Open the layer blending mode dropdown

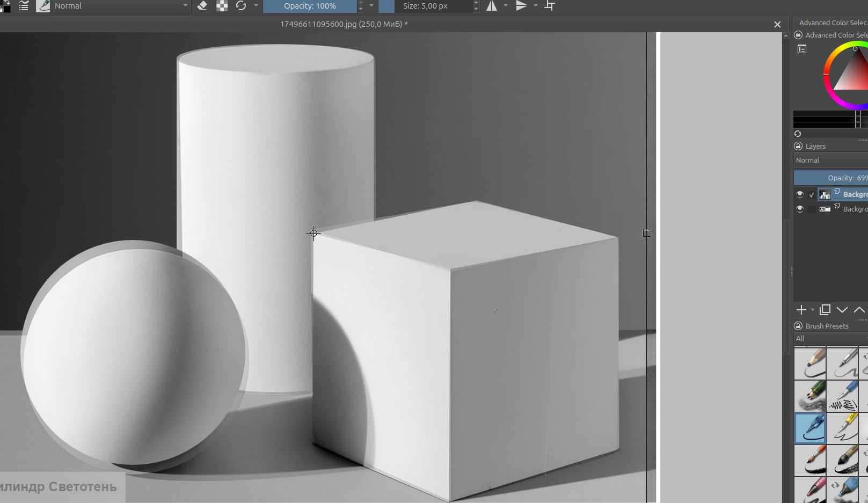(830, 160)
